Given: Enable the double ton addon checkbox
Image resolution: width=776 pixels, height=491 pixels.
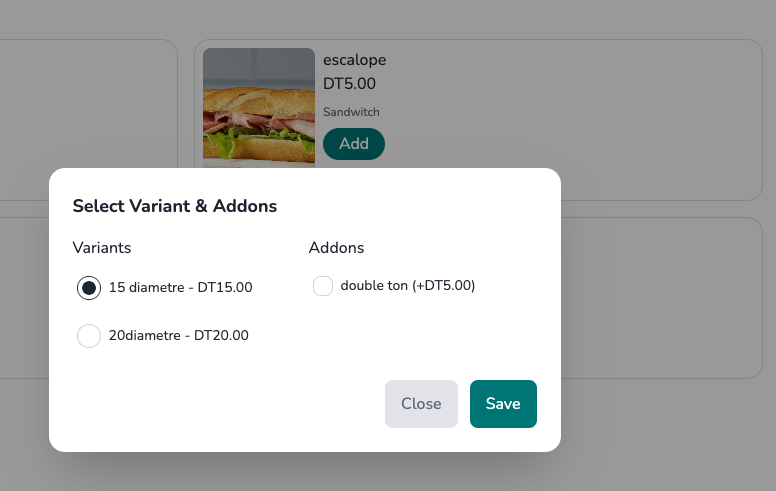Looking at the screenshot, I should point(323,286).
